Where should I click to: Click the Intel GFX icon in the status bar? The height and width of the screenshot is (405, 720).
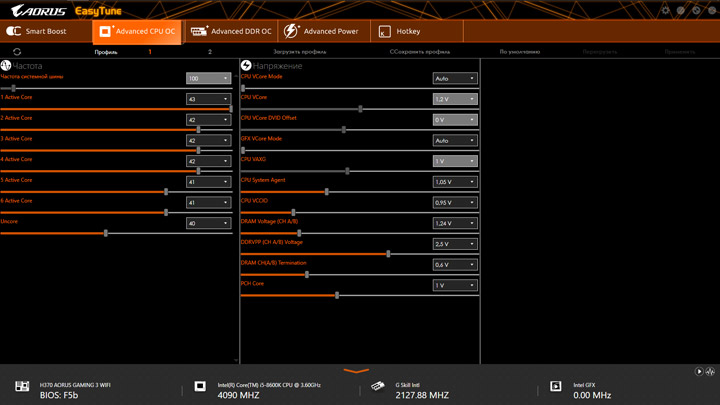[556, 386]
